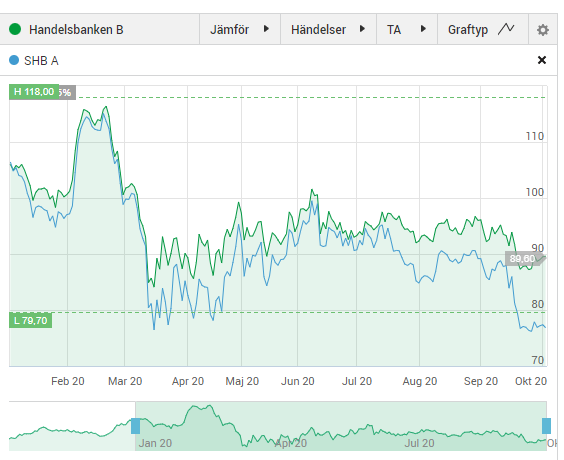Click the Apr 20 main axis label
Viewport: 564px width, 460px height.
click(x=188, y=381)
